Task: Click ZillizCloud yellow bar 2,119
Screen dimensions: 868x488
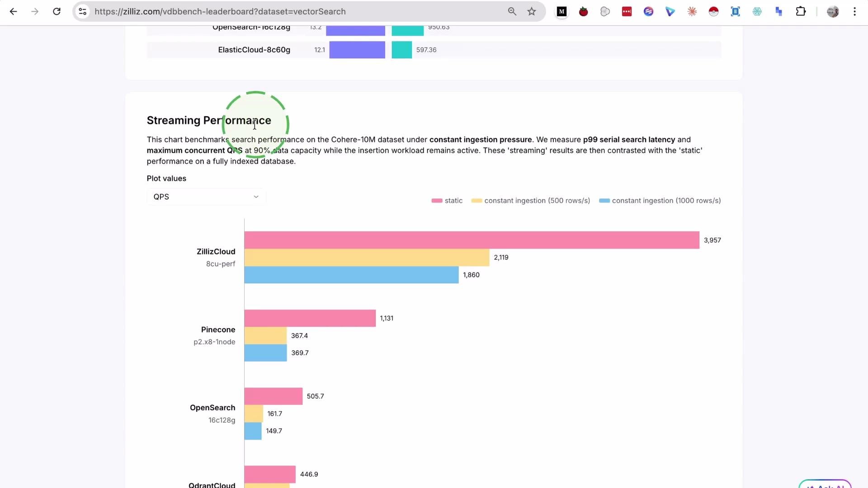Action: [367, 258]
